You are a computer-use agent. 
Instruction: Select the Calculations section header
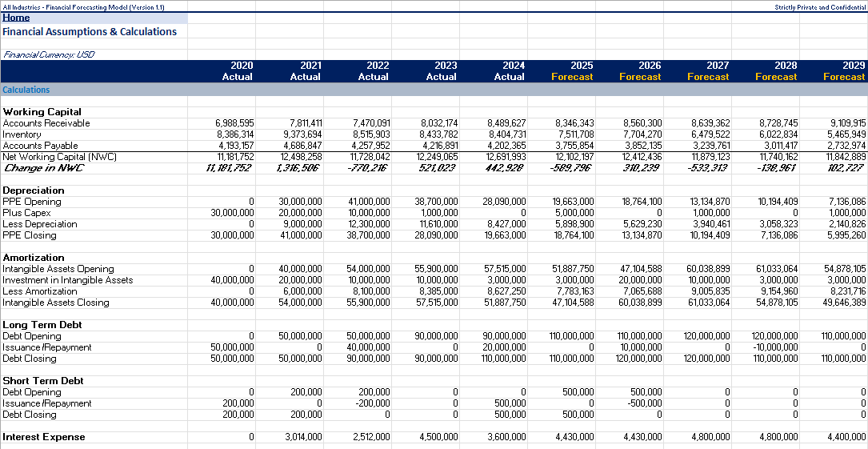(x=26, y=90)
